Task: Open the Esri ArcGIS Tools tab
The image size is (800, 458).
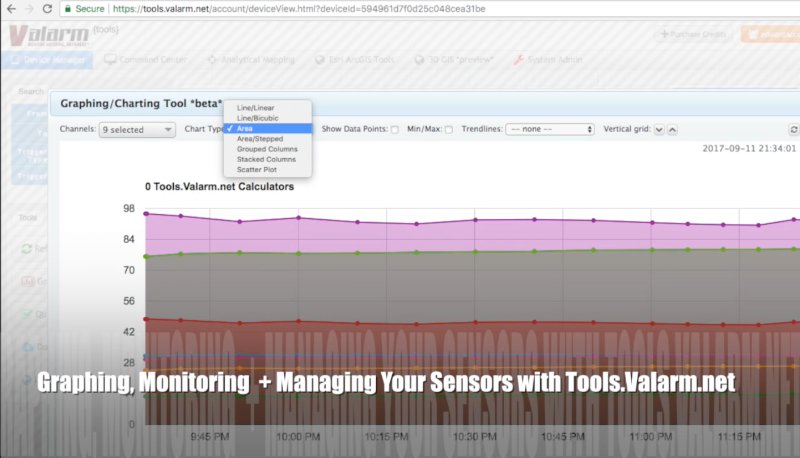Action: point(355,60)
